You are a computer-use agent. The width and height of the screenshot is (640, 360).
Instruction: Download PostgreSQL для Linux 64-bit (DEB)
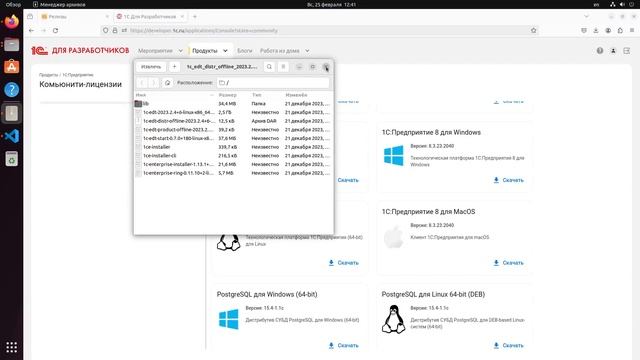[x=508, y=345]
